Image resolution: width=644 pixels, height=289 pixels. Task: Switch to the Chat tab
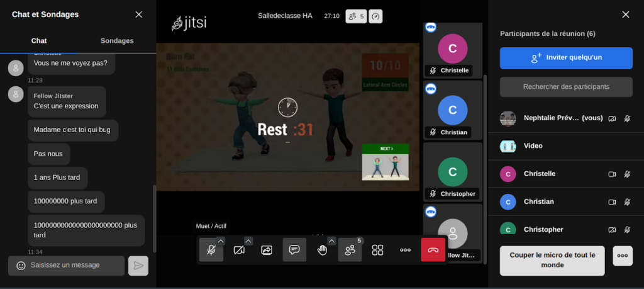(x=39, y=41)
